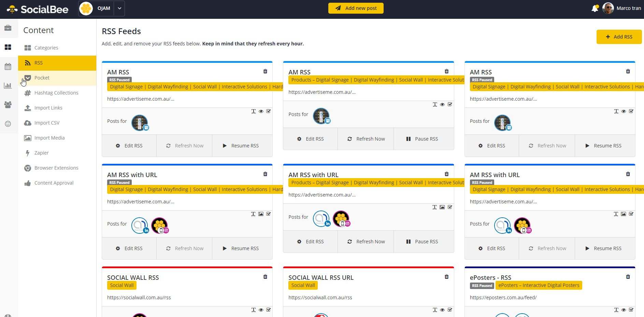Expand the OJAM workspace dropdown arrow
This screenshot has width=644, height=317.
[119, 9]
